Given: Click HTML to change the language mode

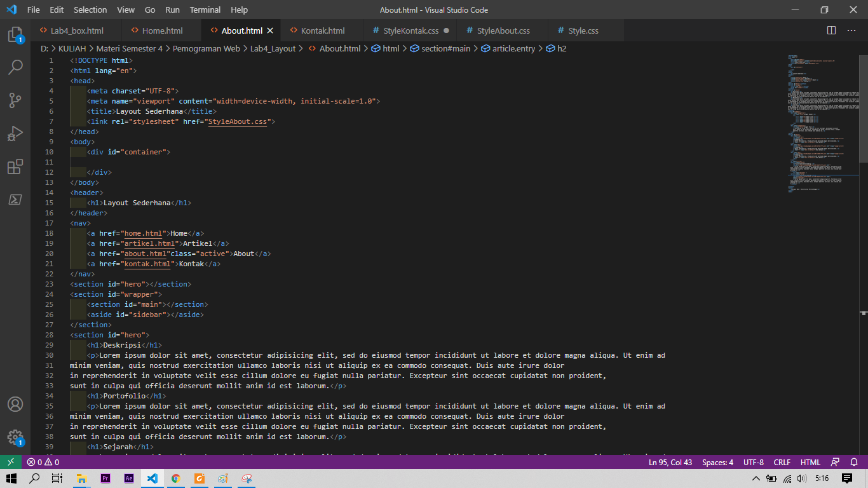Looking at the screenshot, I should click(810, 462).
